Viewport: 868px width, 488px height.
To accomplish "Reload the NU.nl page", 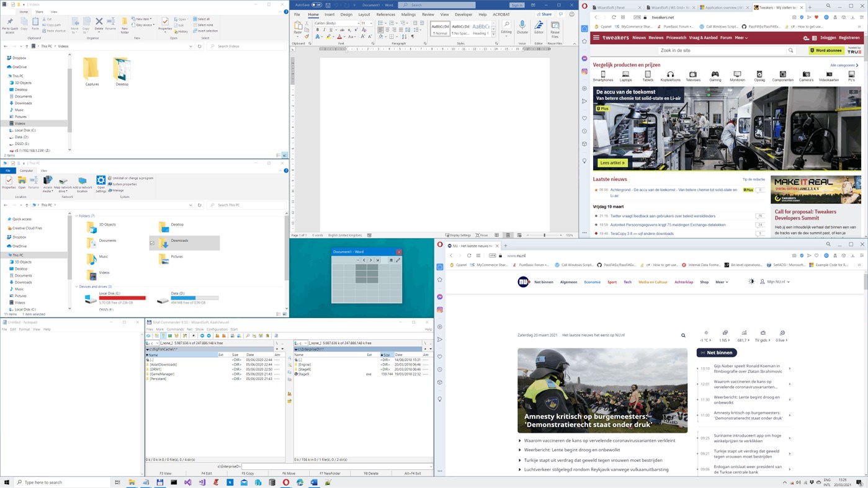I will tap(469, 255).
